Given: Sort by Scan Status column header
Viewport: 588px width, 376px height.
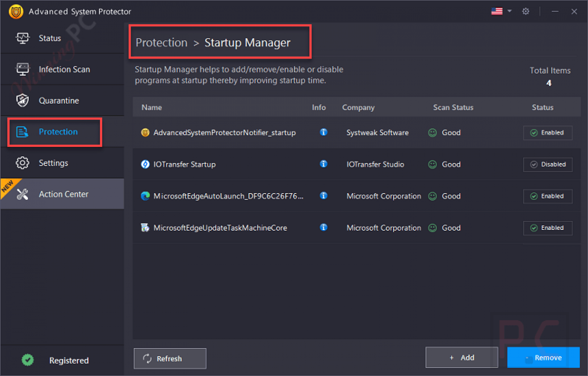Looking at the screenshot, I should coord(453,107).
